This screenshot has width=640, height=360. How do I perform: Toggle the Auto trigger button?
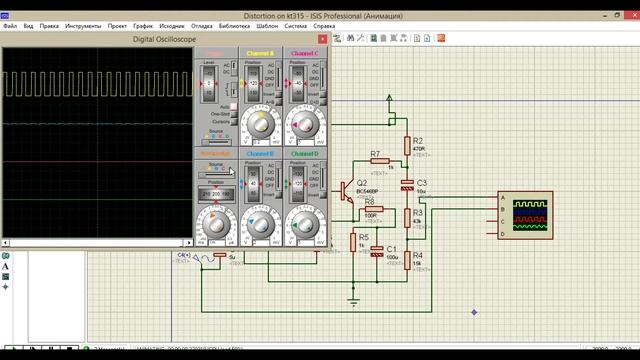coord(233,107)
